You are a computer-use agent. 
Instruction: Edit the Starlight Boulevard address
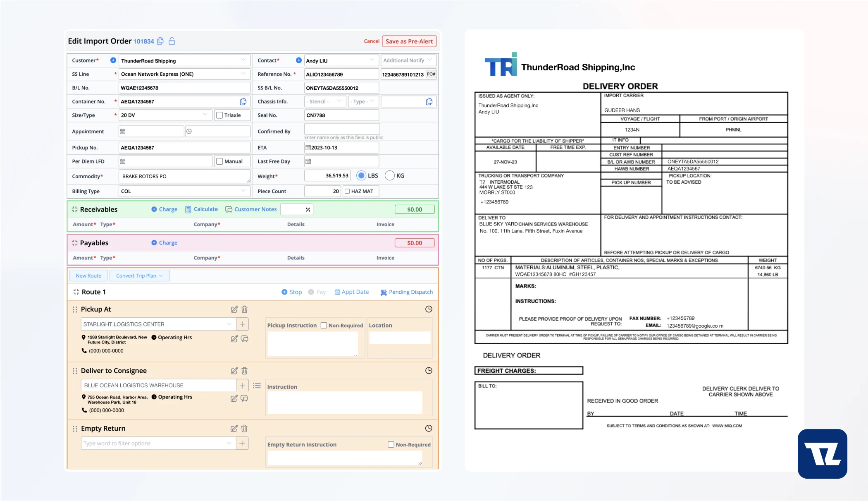(234, 339)
